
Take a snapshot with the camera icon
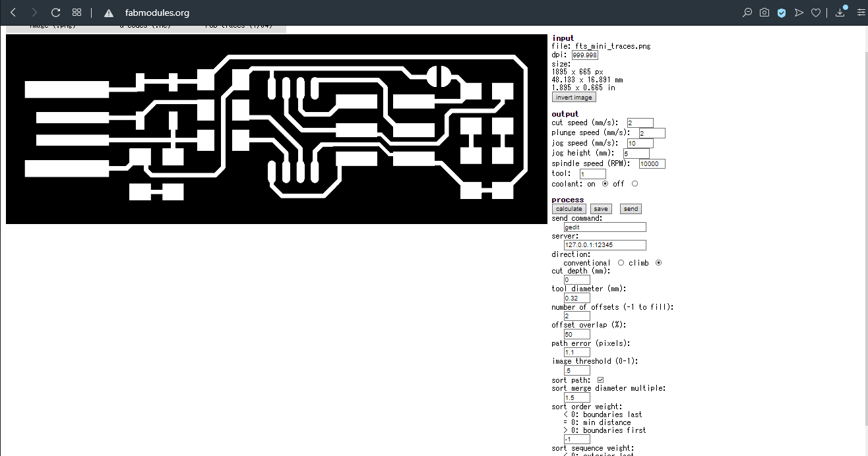(x=764, y=13)
